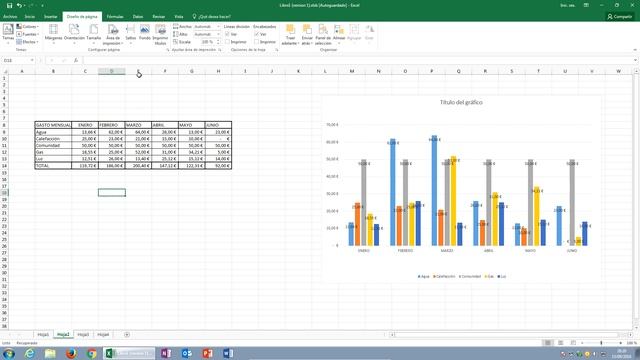Open the Colores theme colors dropdown
This screenshot has height=360, width=640.
[27, 27]
